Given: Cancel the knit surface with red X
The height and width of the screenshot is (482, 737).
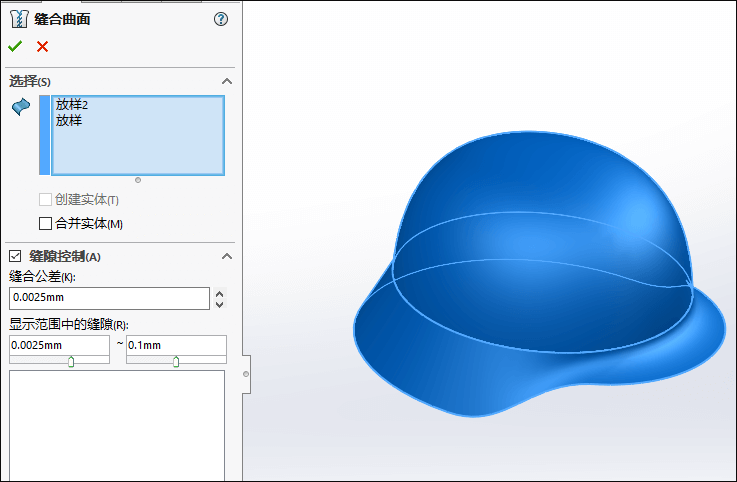Looking at the screenshot, I should pos(42,47).
